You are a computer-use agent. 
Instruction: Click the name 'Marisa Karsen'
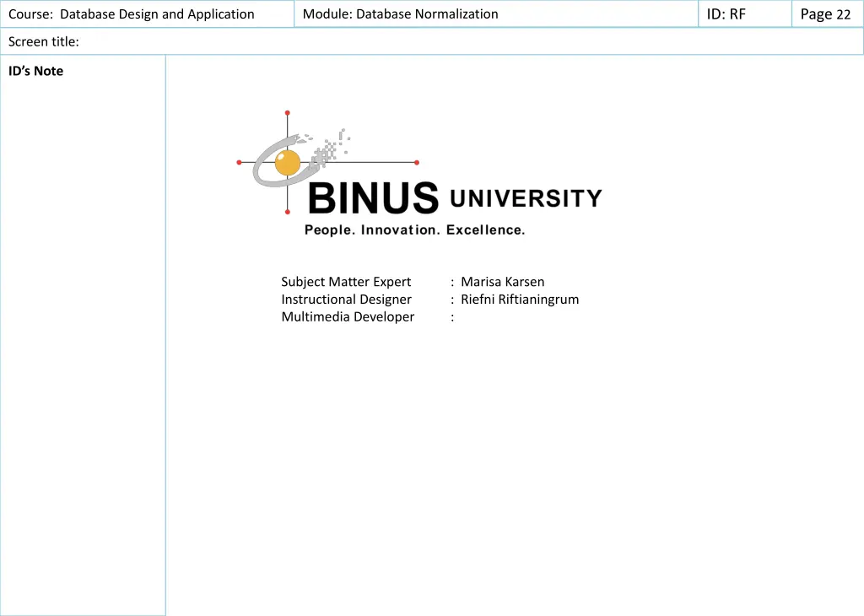[503, 282]
